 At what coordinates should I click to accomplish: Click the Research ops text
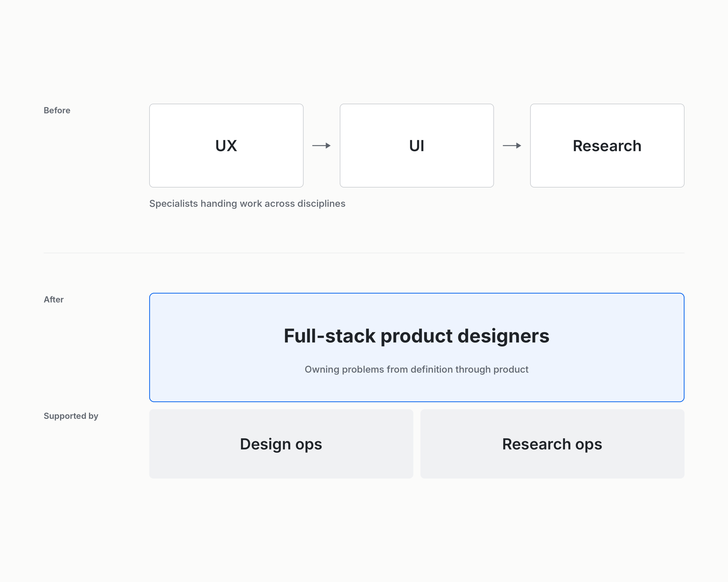pos(552,444)
